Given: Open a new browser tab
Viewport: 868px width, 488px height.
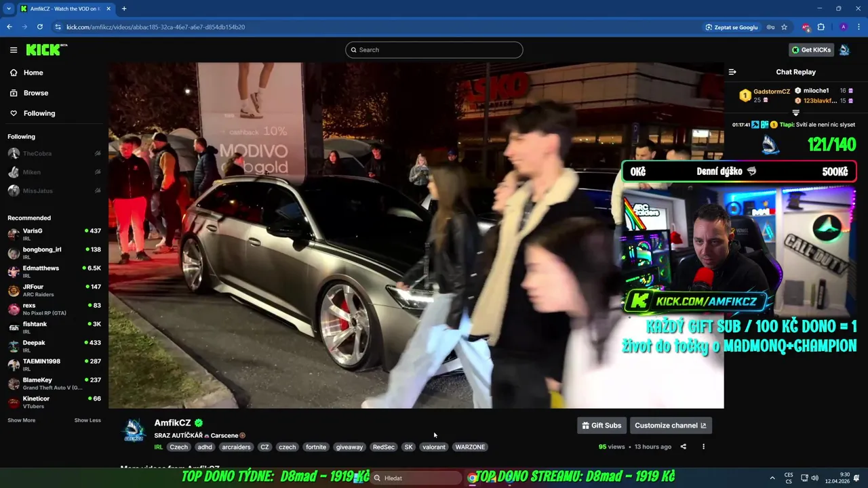Looking at the screenshot, I should point(124,9).
